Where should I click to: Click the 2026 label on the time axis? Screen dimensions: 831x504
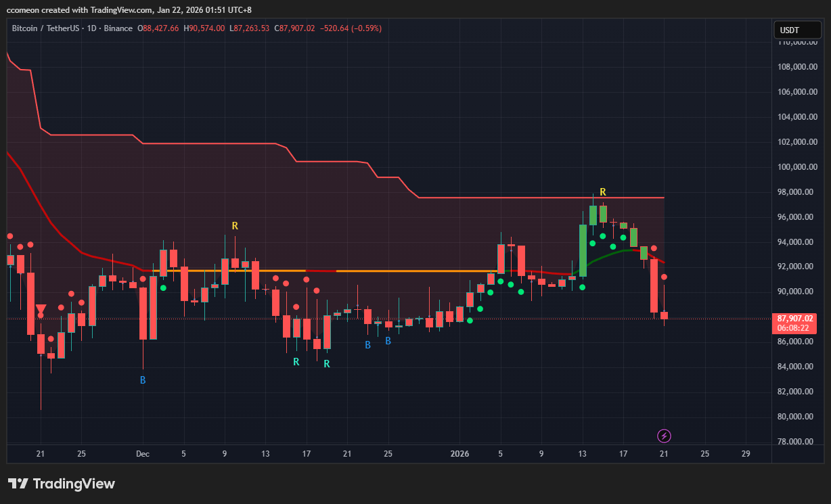click(459, 454)
